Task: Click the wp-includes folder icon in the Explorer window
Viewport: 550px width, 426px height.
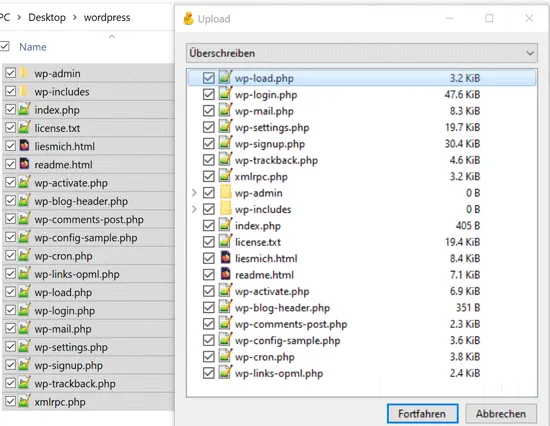Action: (x=24, y=91)
